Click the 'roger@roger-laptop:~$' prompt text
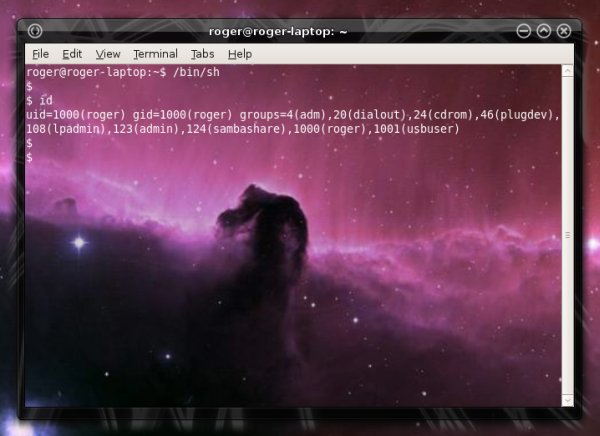Screen dimensions: 600x436 tap(96, 72)
